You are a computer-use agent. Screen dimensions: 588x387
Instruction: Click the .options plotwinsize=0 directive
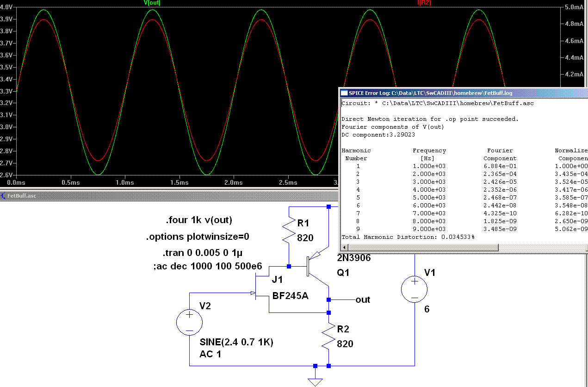[x=198, y=237]
